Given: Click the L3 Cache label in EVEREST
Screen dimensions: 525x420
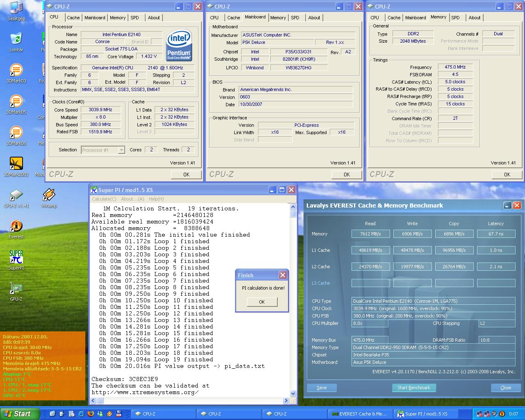Looking at the screenshot, I should click(321, 283).
